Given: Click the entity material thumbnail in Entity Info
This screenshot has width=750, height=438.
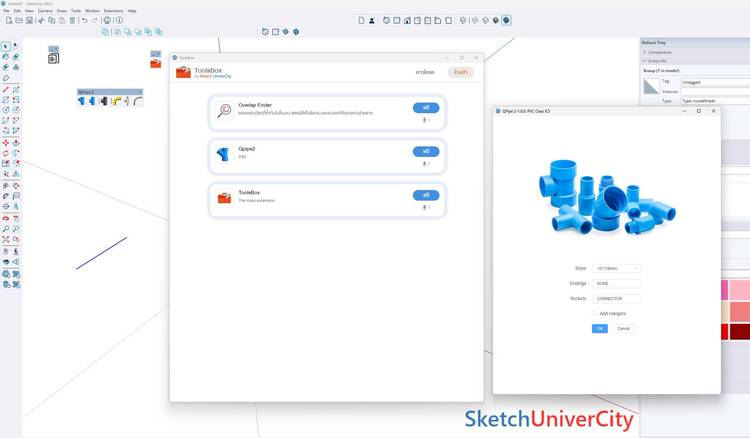Looking at the screenshot, I should coord(651,86).
